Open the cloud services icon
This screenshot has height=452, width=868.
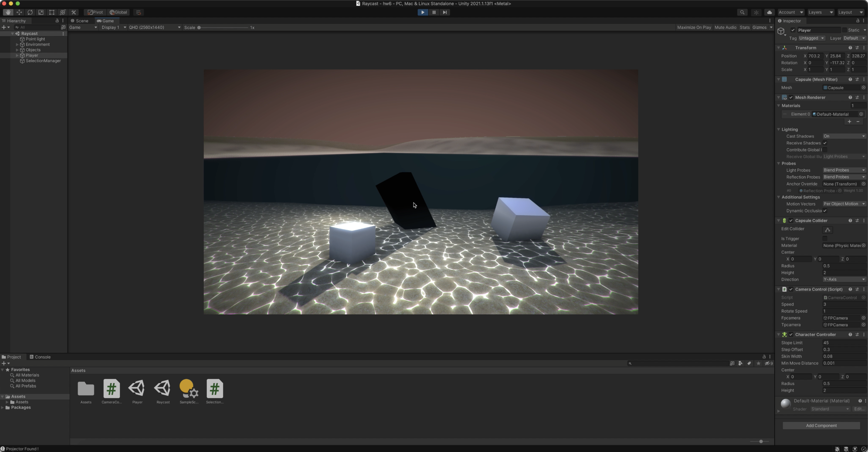[x=769, y=12]
